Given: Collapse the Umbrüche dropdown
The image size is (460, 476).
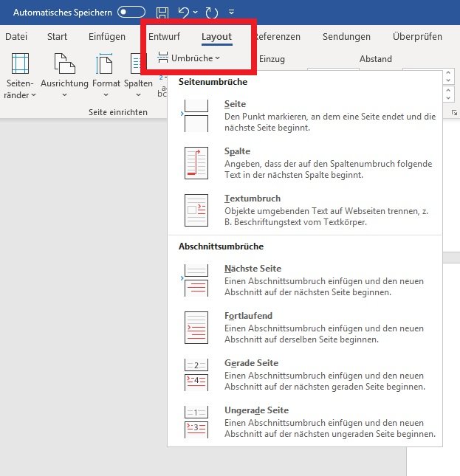Looking at the screenshot, I should click(189, 58).
